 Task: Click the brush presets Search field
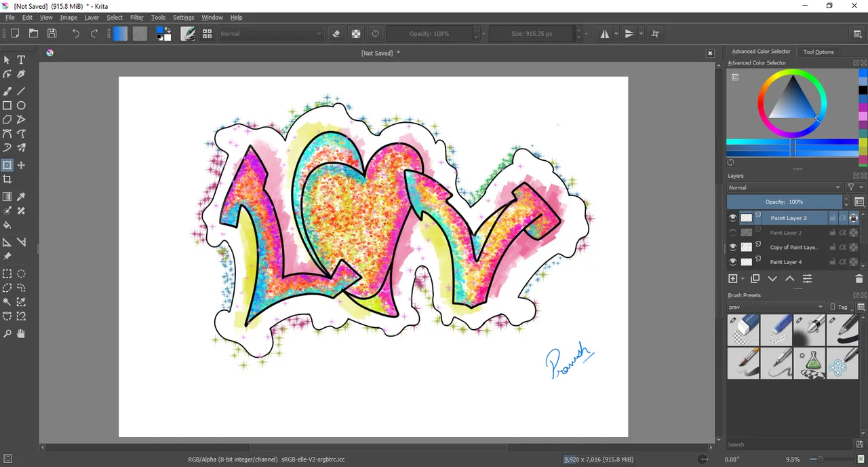pyautogui.click(x=789, y=445)
